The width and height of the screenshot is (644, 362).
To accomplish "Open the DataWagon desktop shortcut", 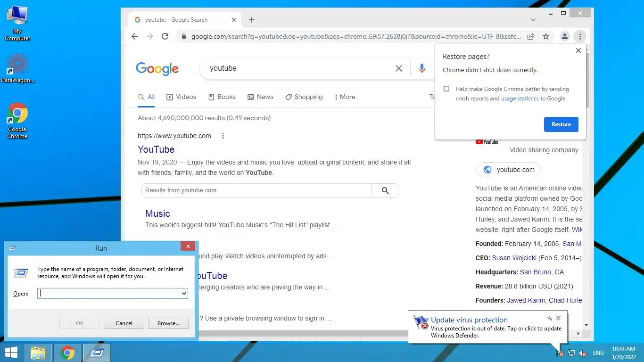I will [17, 69].
